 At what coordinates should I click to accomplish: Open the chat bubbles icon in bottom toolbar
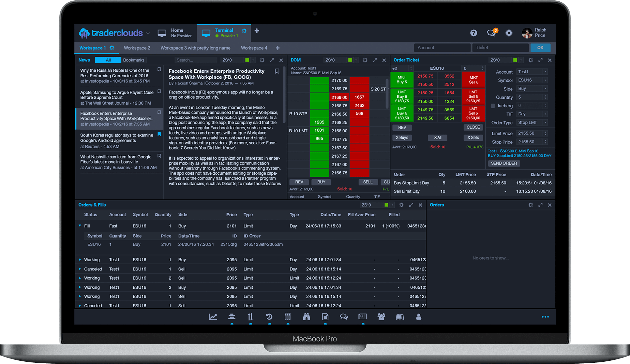344,317
